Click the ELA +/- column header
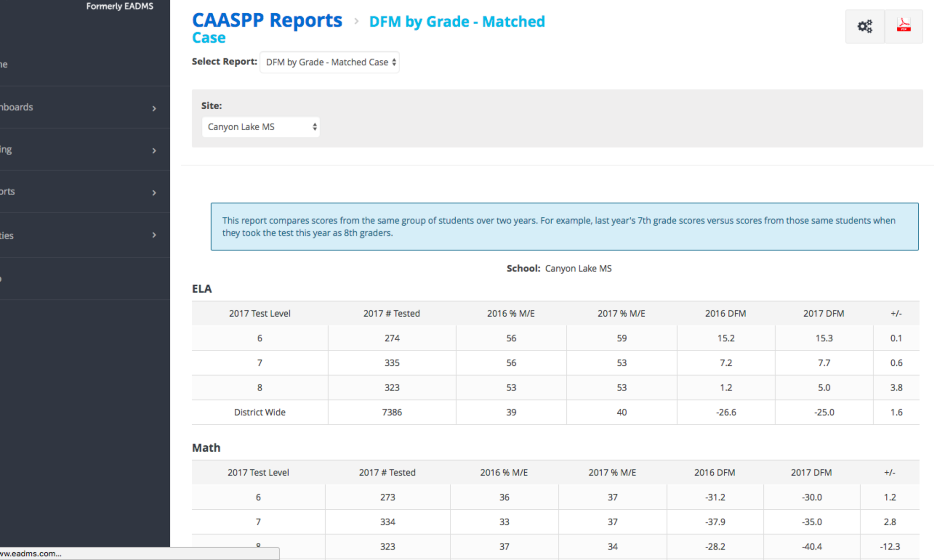Viewport: 937px width, 560px height. (896, 314)
